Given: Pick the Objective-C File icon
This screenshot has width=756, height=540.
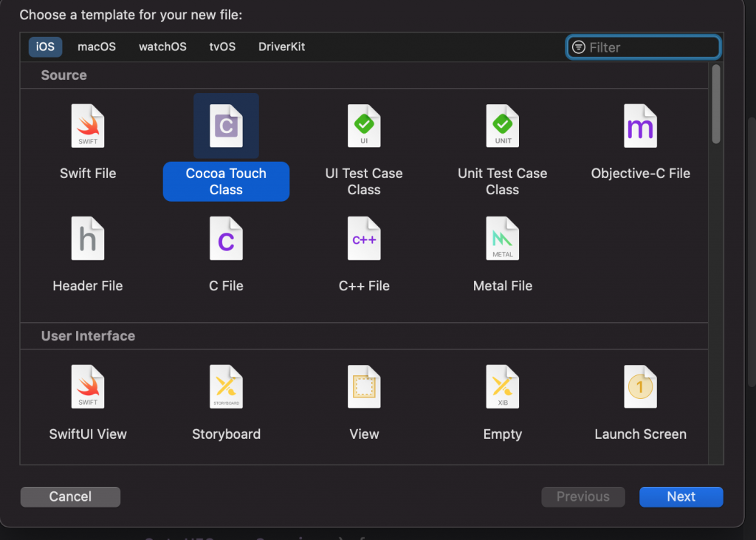Looking at the screenshot, I should point(640,126).
